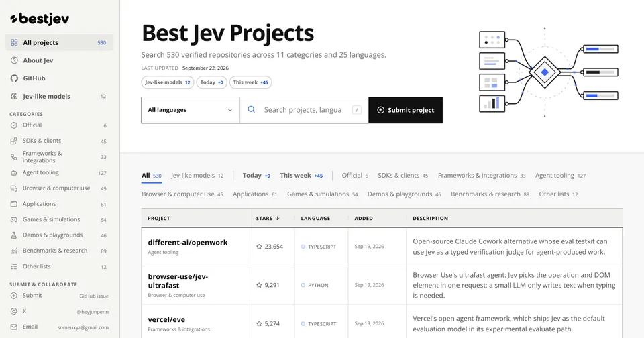Click the @heyjunpenn handle link
The image size is (644, 338).
click(93, 312)
